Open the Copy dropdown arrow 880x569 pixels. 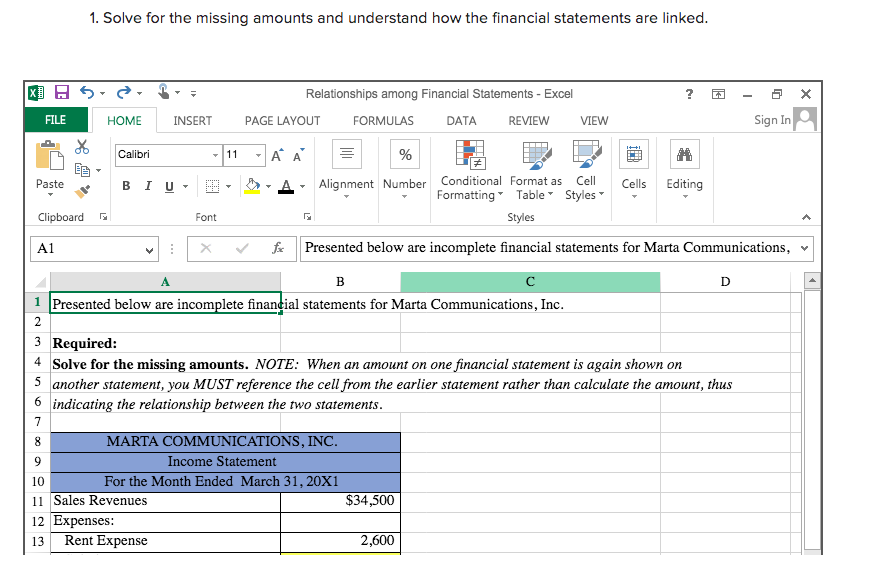pos(98,170)
